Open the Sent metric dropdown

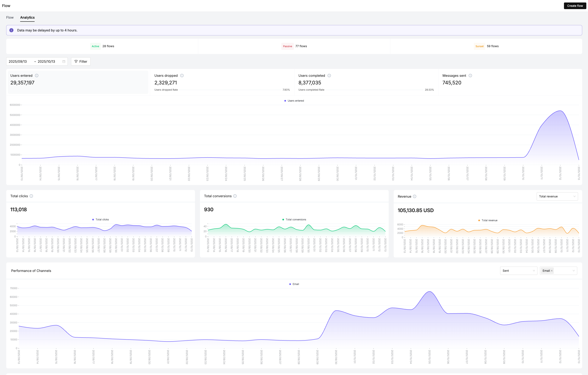pos(518,270)
